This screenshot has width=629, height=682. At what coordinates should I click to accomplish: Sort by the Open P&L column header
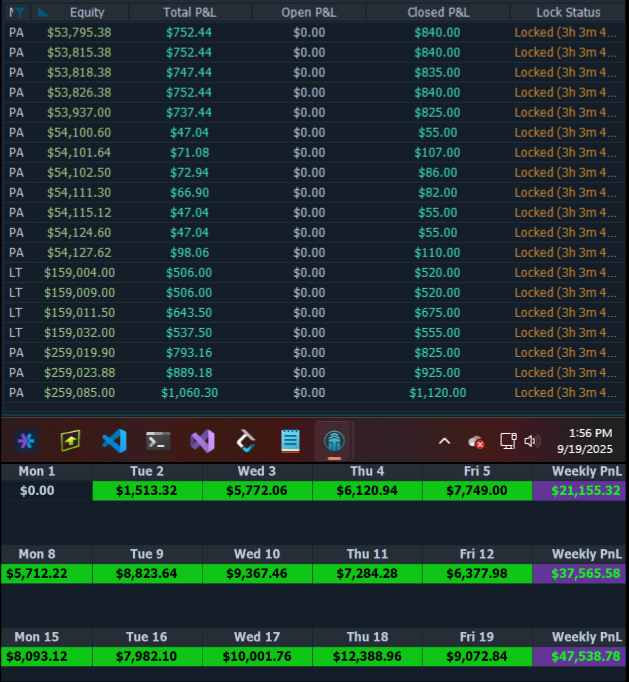click(309, 13)
